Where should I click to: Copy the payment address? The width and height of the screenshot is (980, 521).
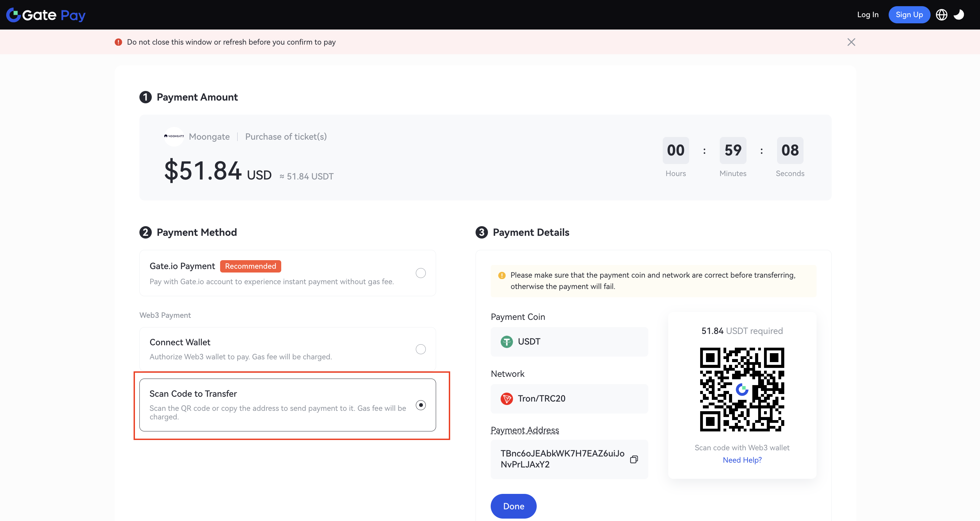[634, 459]
